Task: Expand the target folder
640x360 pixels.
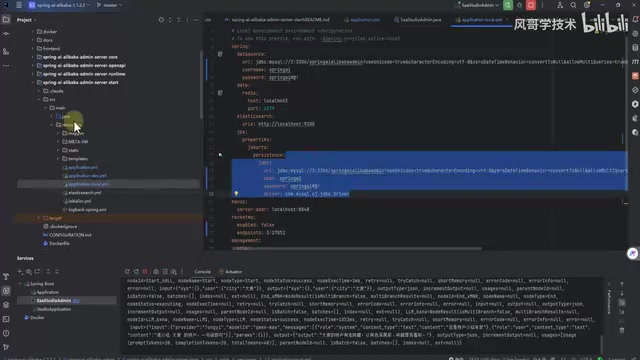Action: point(39,218)
